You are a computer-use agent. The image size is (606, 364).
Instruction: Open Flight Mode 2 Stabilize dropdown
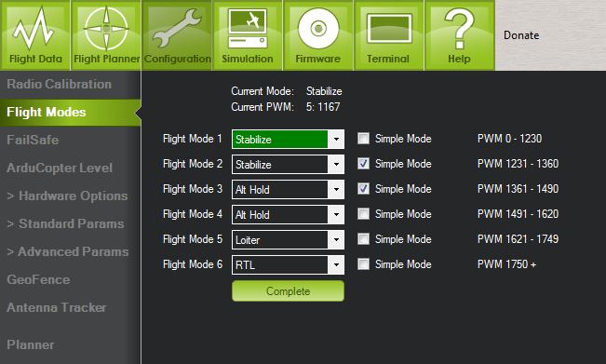tap(288, 164)
